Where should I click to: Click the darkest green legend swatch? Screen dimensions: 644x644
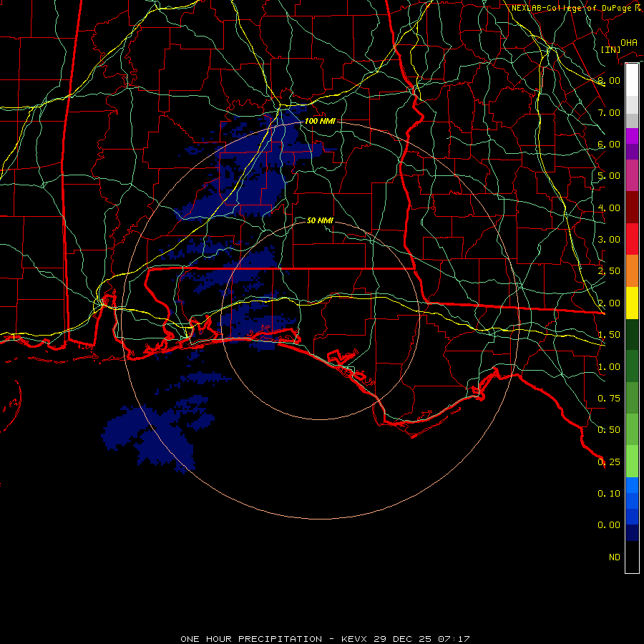pos(632,335)
